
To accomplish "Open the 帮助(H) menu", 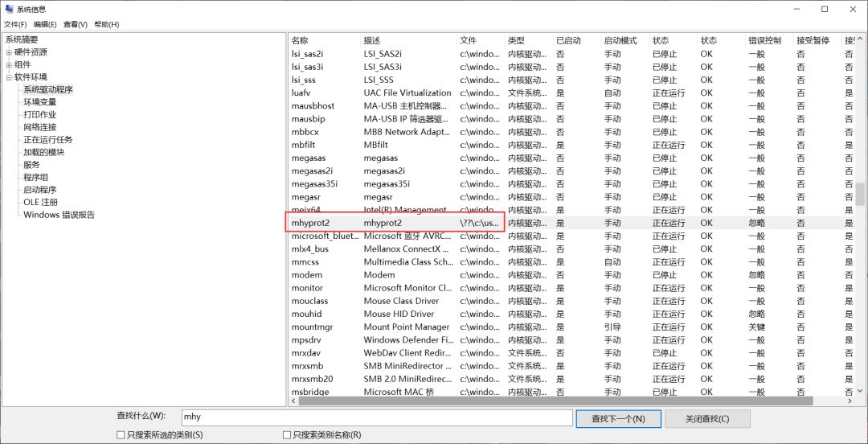I will point(106,24).
